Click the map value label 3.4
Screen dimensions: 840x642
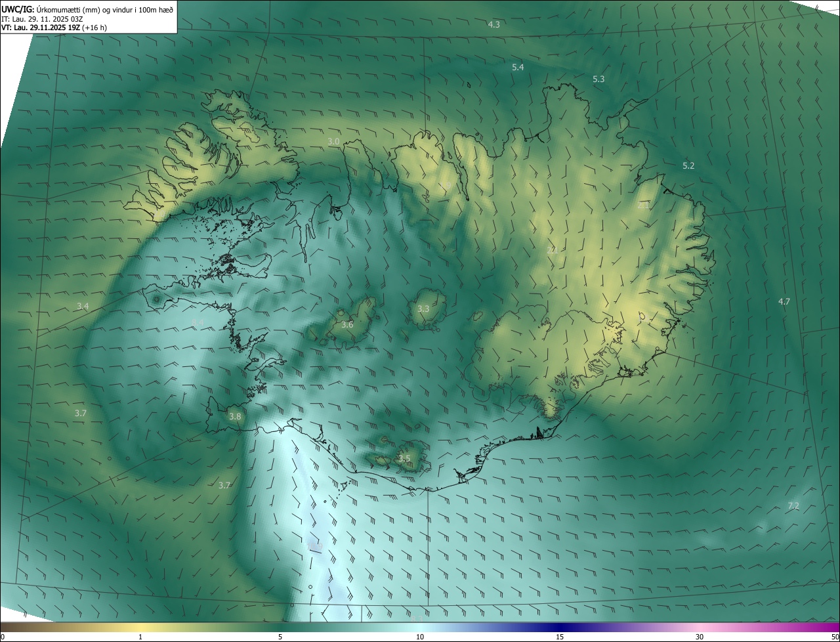click(83, 307)
